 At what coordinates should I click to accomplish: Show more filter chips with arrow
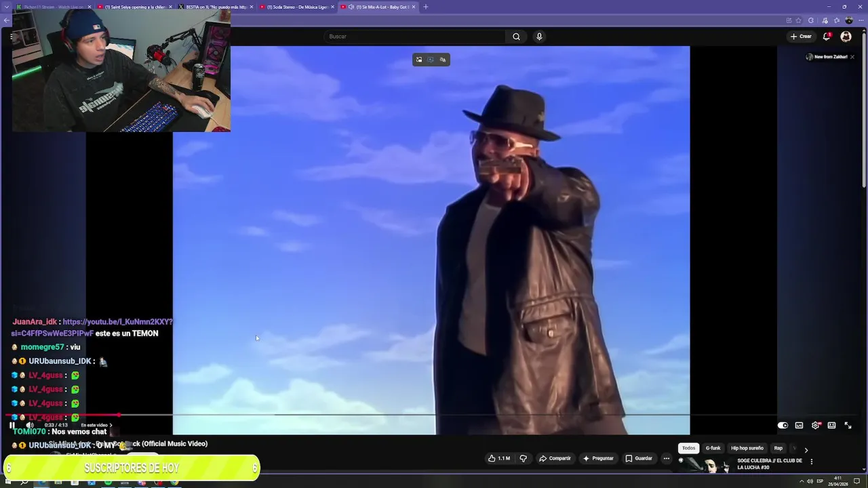pos(806,449)
